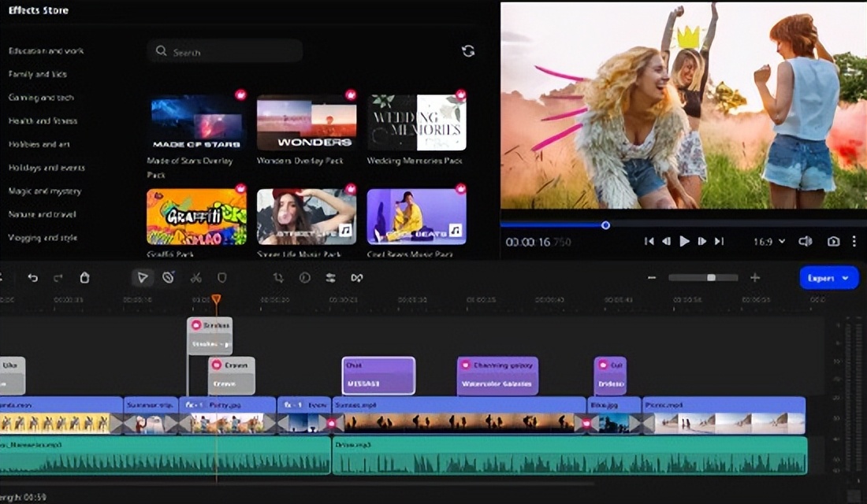Image resolution: width=867 pixels, height=504 pixels.
Task: Mute the preview volume speaker
Action: (806, 242)
